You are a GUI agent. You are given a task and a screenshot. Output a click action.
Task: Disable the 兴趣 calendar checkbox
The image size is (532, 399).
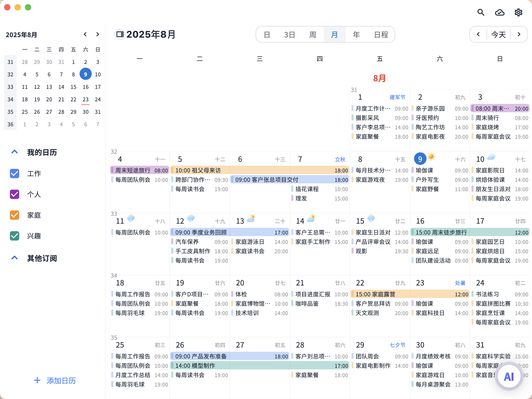point(15,236)
